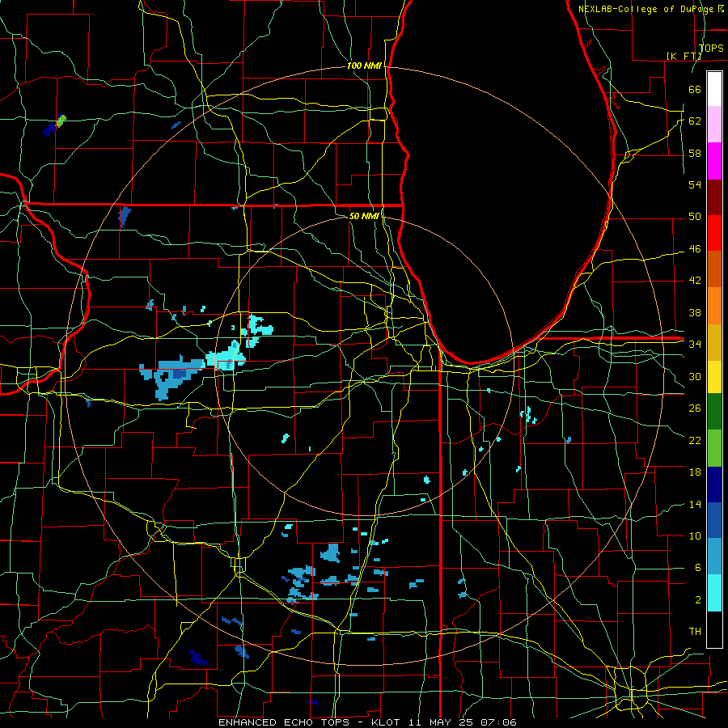Click the 38 value on the legend
This screenshot has width=728, height=728.
click(695, 312)
